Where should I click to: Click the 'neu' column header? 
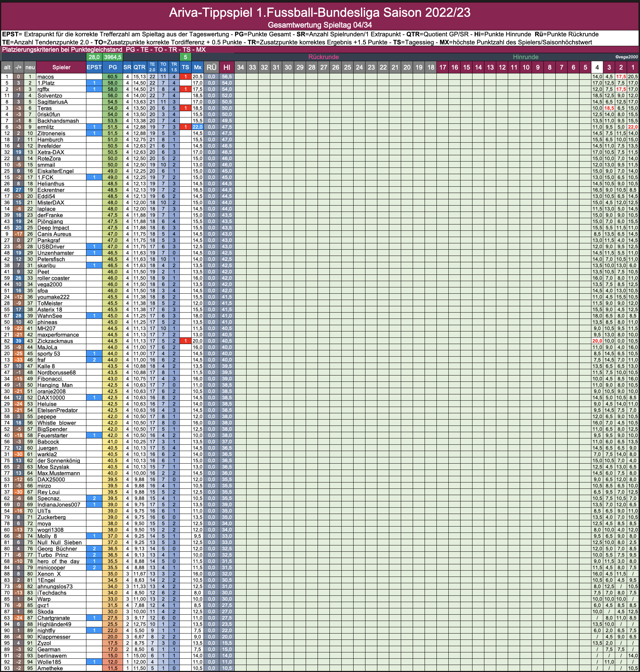click(30, 67)
